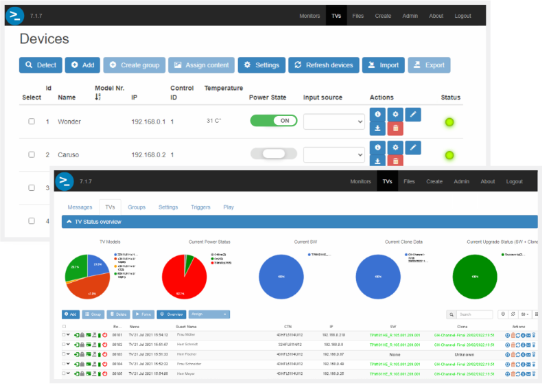Click the Overview button in TV table toolbar
This screenshot has height=392, width=549.
(x=172, y=314)
